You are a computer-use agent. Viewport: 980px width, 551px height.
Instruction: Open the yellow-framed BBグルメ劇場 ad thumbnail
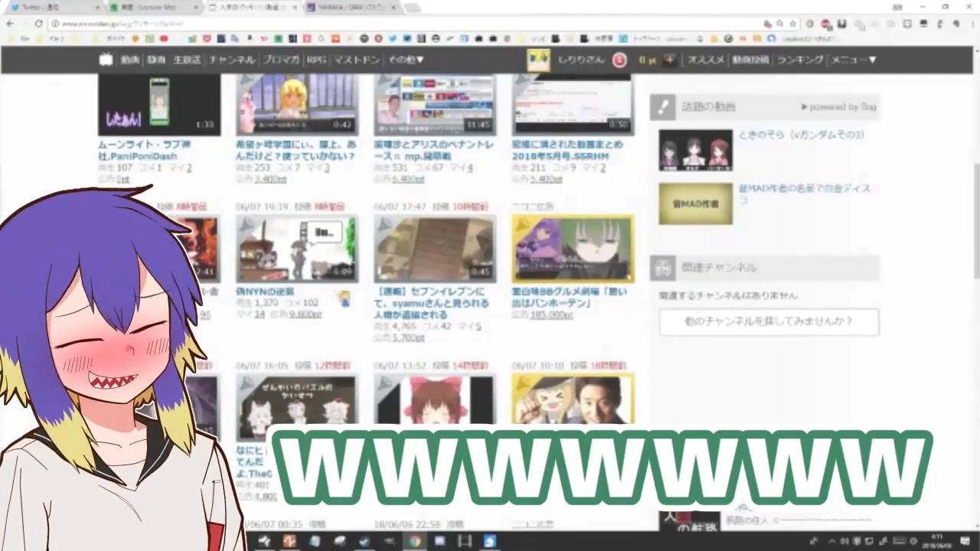point(573,248)
